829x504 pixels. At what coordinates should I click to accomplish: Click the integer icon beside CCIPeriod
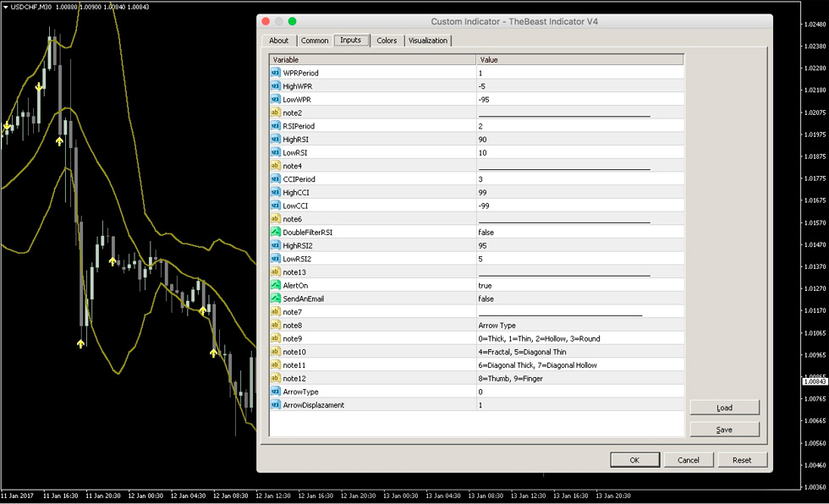(276, 179)
